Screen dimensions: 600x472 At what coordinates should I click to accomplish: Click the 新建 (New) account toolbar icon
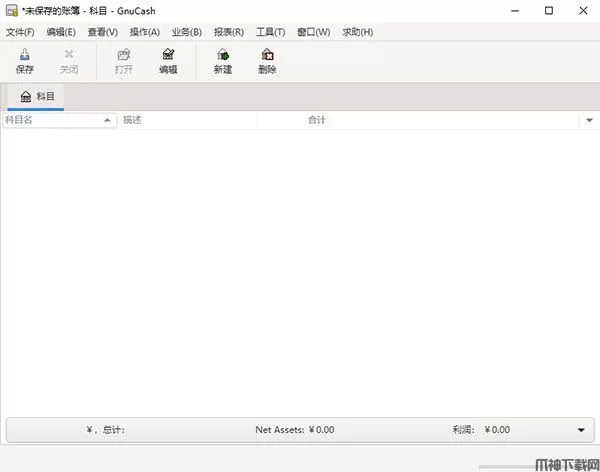pyautogui.click(x=223, y=61)
